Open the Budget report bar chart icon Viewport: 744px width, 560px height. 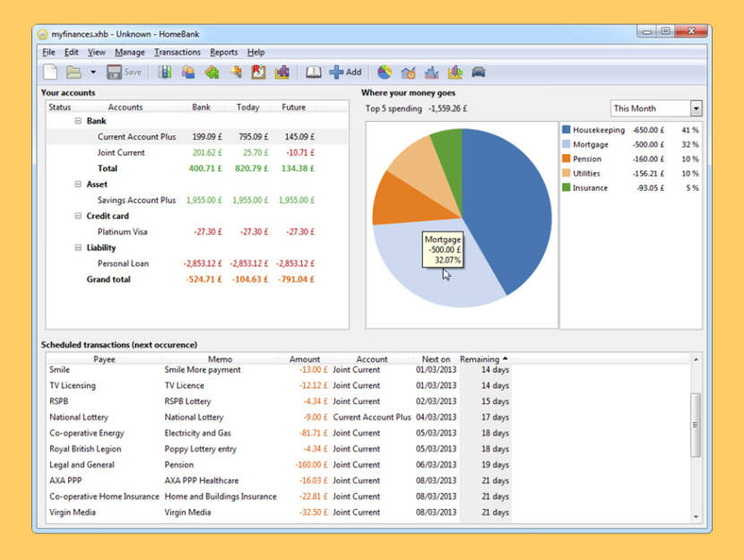coord(455,72)
